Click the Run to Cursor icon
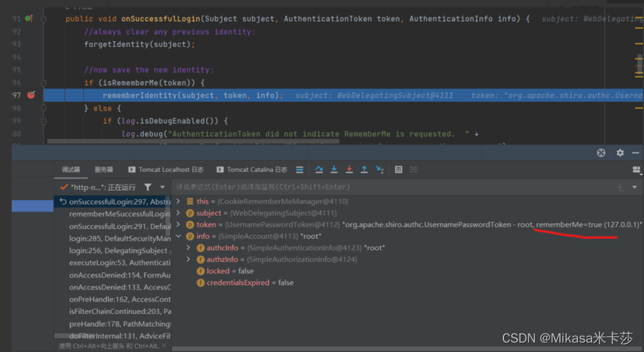Image resolution: width=644 pixels, height=352 pixels. point(380,170)
